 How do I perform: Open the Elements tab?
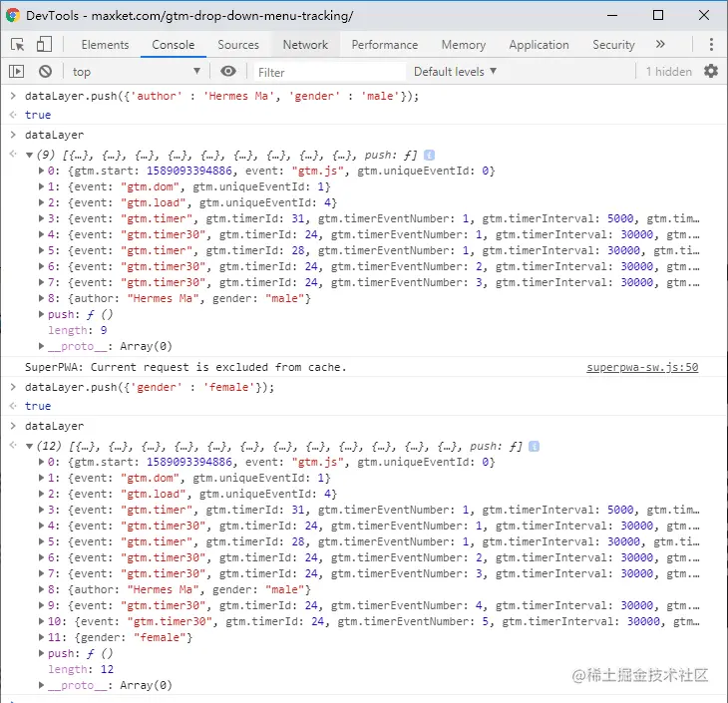(x=105, y=45)
